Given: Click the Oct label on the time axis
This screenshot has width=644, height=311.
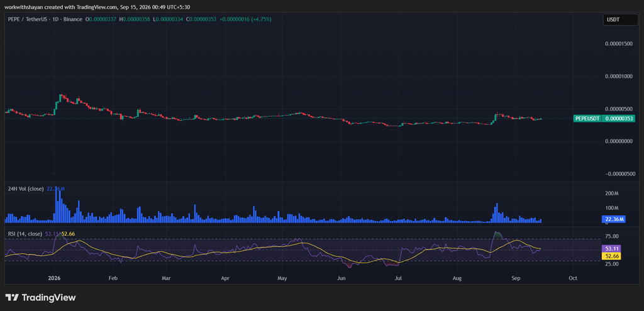Looking at the screenshot, I should click(x=573, y=278).
